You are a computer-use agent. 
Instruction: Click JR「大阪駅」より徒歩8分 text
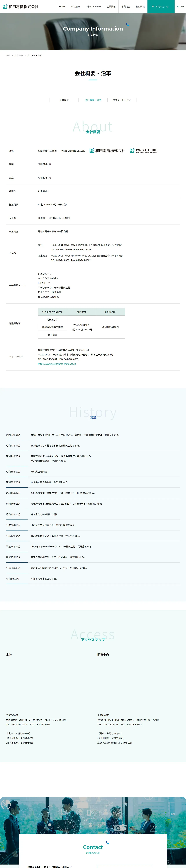pos(20,738)
